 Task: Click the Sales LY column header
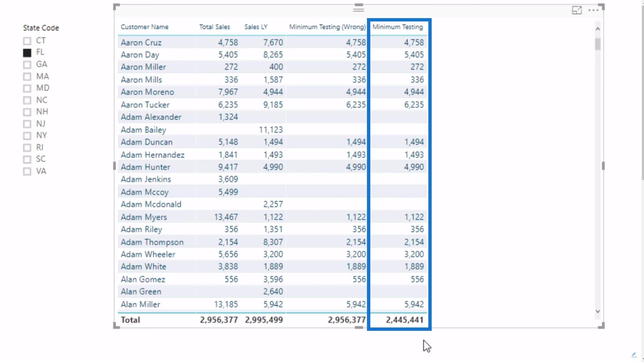click(x=256, y=27)
